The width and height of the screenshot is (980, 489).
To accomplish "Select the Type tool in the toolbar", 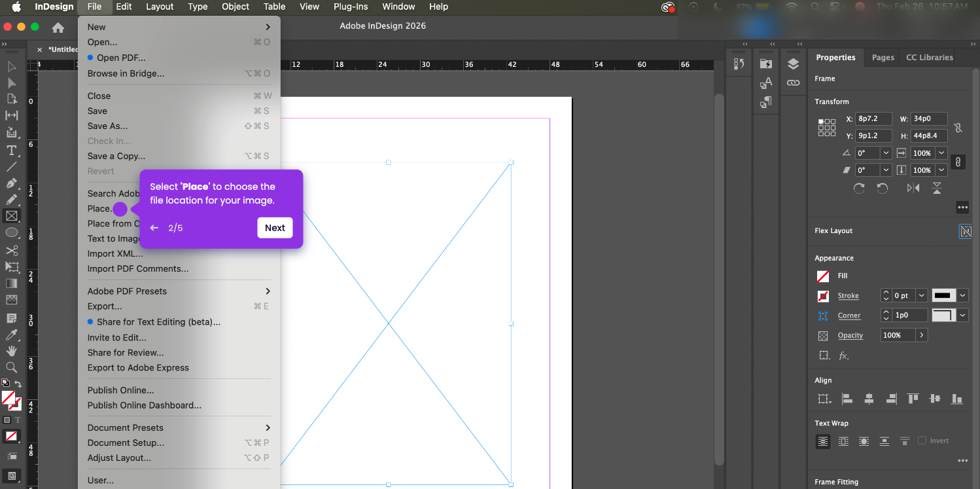I will [11, 150].
